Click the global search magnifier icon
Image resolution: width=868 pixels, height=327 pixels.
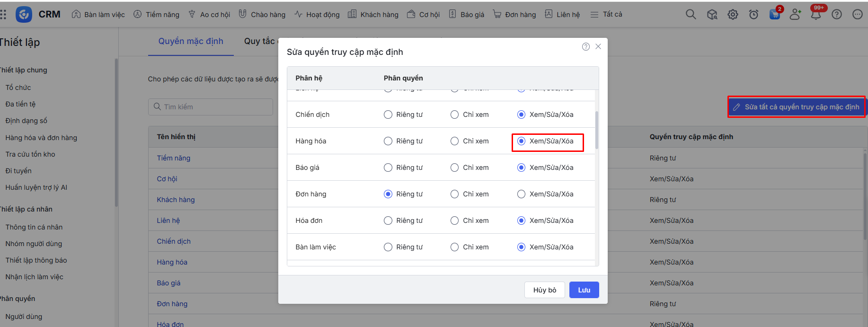point(691,15)
